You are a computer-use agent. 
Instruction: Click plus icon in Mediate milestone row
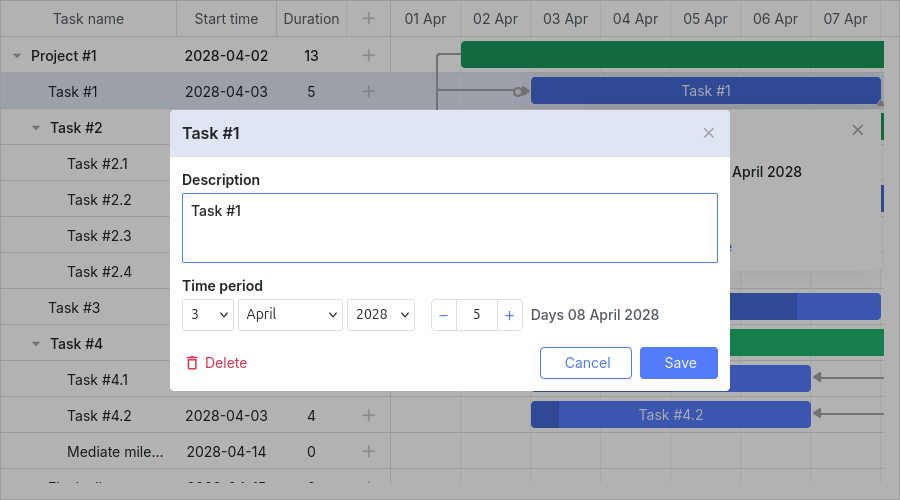click(x=368, y=452)
